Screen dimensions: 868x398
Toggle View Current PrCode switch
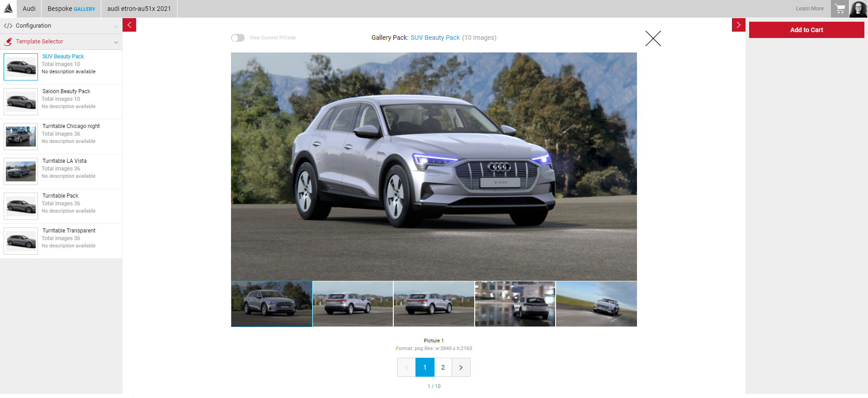coord(238,38)
